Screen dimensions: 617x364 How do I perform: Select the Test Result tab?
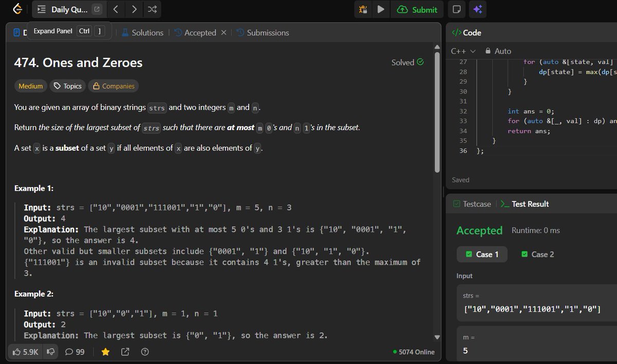pyautogui.click(x=524, y=204)
